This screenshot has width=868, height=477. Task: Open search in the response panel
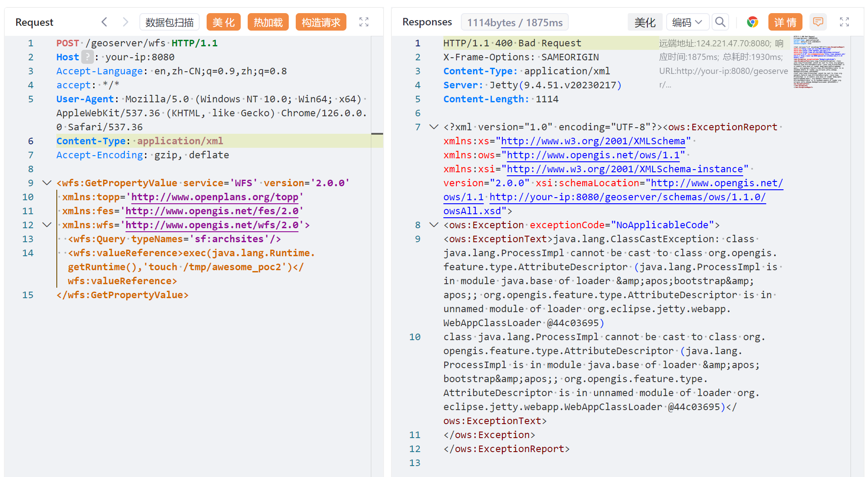click(720, 22)
